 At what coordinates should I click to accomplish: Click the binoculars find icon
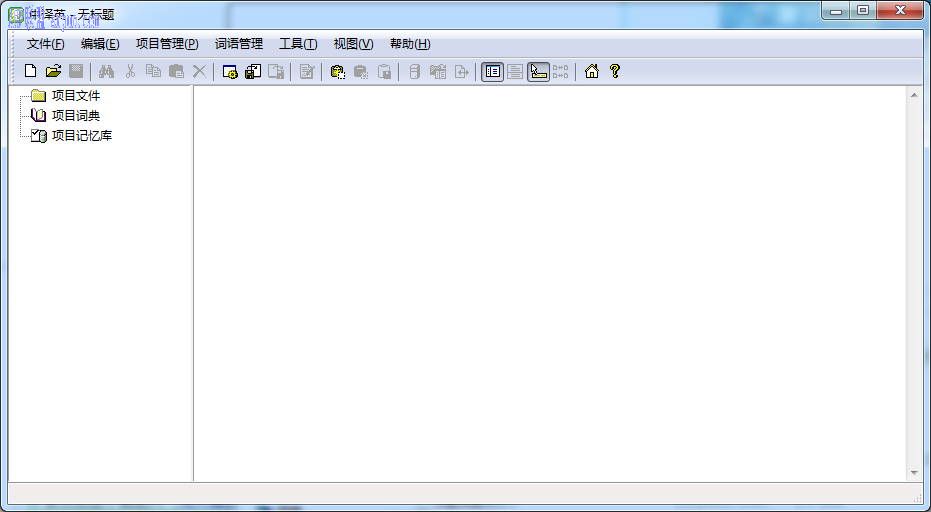[106, 71]
